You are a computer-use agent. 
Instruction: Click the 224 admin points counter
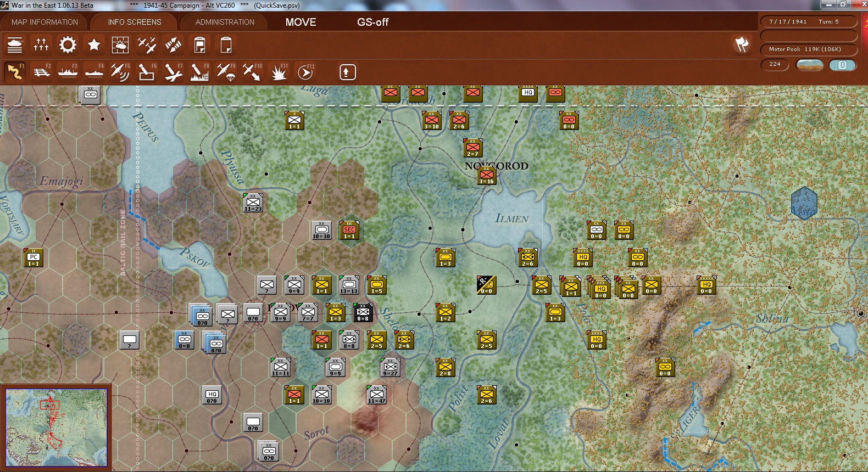point(775,65)
